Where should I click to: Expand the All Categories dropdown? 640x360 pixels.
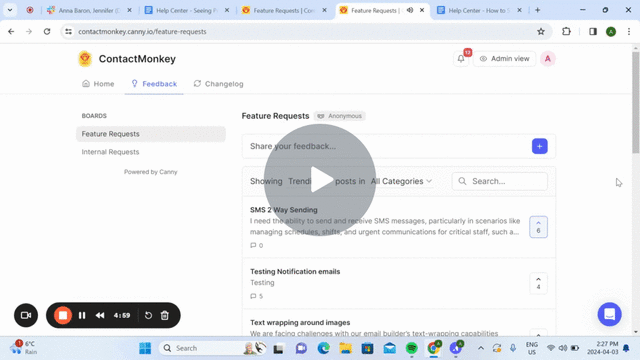point(401,181)
